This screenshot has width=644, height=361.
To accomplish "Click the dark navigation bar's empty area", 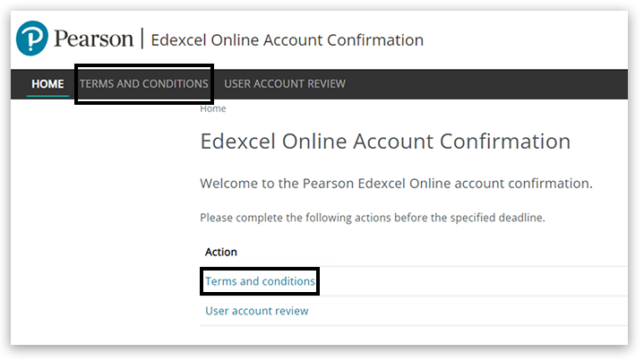I will [493, 84].
